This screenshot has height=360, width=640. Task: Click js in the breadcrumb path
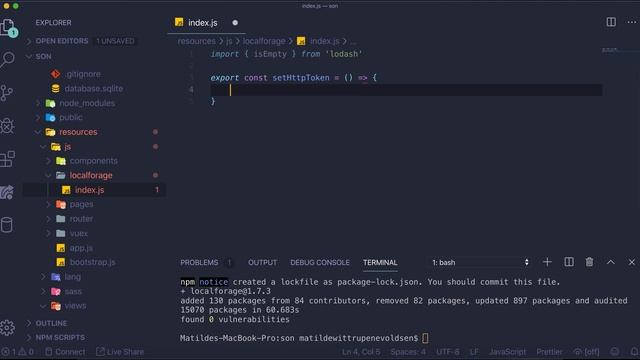[229, 41]
